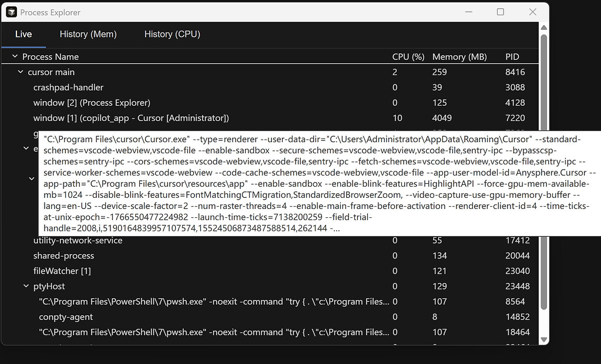Switch to the History (CPU) tab
This screenshot has width=601, height=364.
click(172, 34)
